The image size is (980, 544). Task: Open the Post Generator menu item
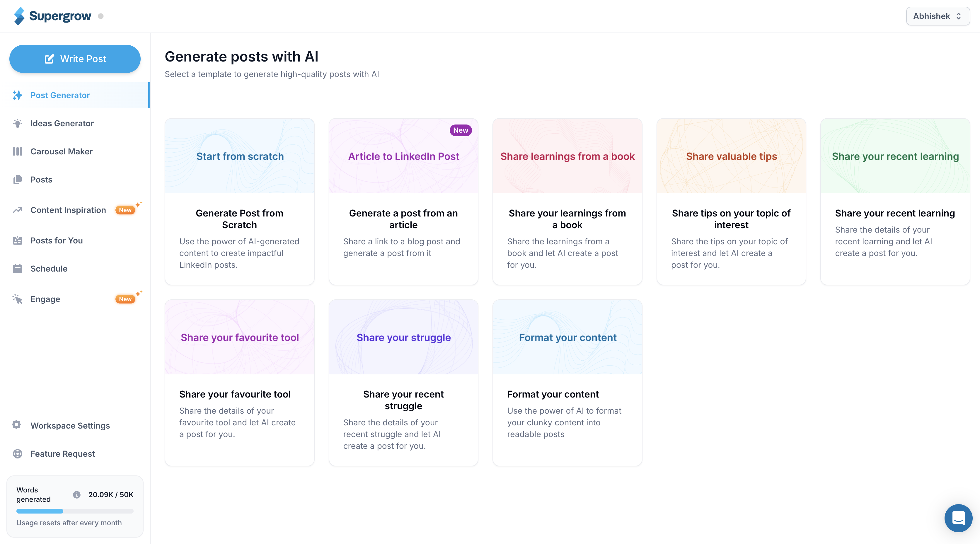pyautogui.click(x=60, y=95)
